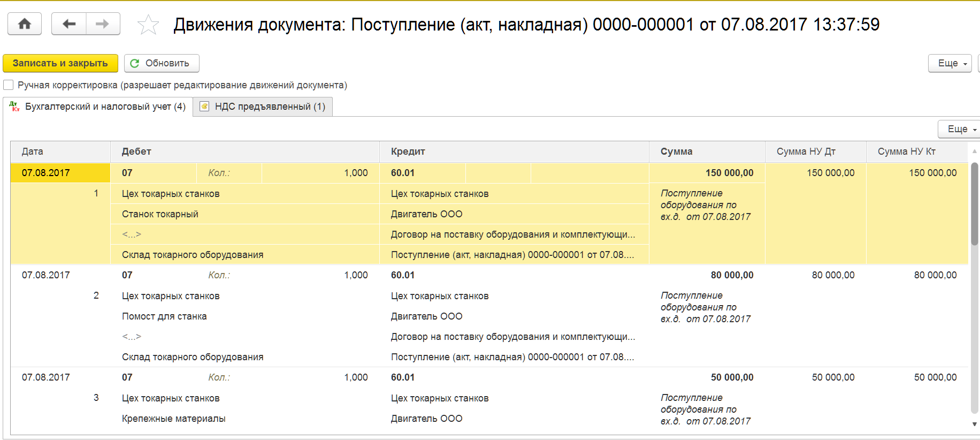Select the Сумма НУ Дт cell 80 000,00

816,275
